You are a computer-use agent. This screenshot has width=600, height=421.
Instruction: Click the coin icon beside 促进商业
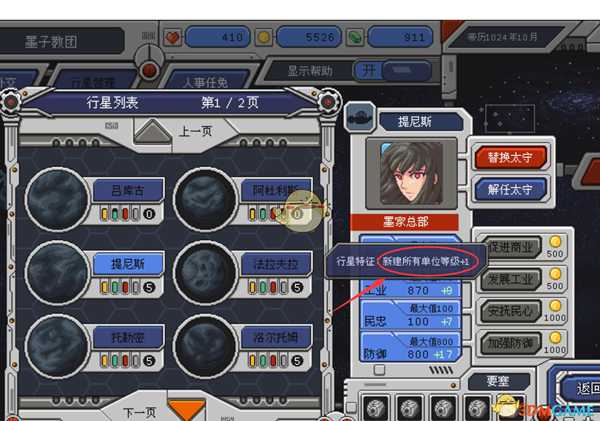(555, 242)
